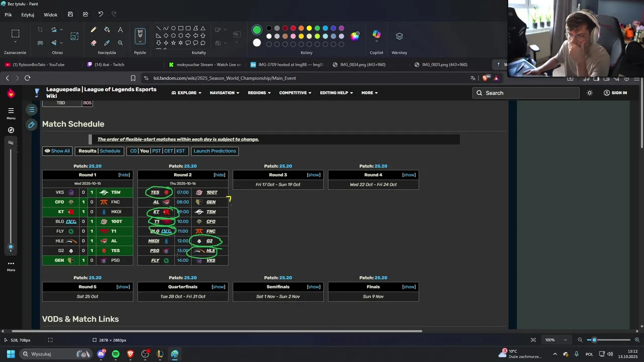Screen dimensions: 644x362
Task: Expand the REGIONS dropdown menu
Action: tap(259, 93)
